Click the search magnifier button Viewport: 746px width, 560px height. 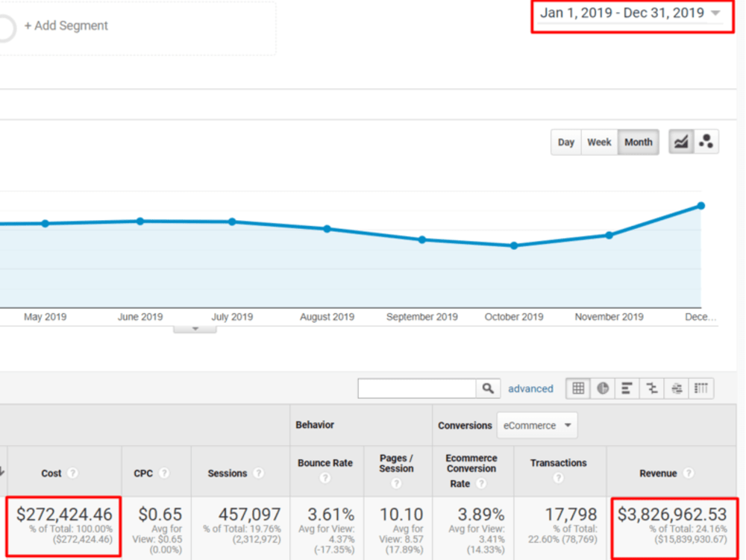[488, 388]
